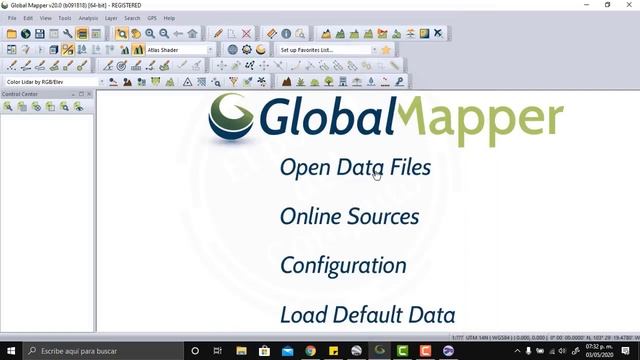Open the Atlas Shader dropdown
This screenshot has height=360, width=640.
point(210,50)
